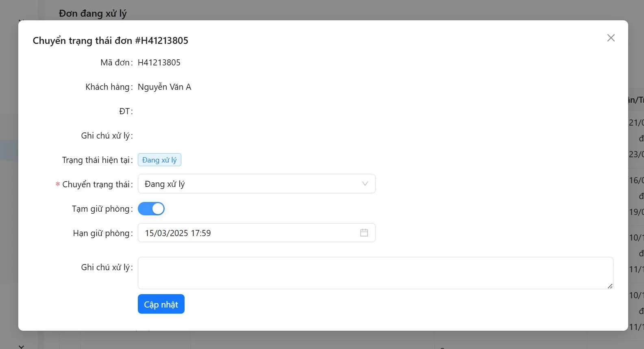This screenshot has height=349, width=644.
Task: Select the Mã đơn value H41213805
Action: [x=159, y=63]
